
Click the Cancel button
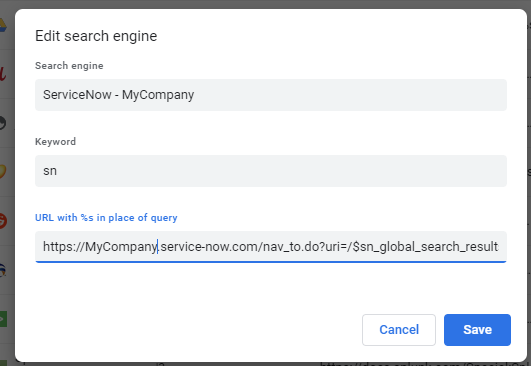point(399,330)
